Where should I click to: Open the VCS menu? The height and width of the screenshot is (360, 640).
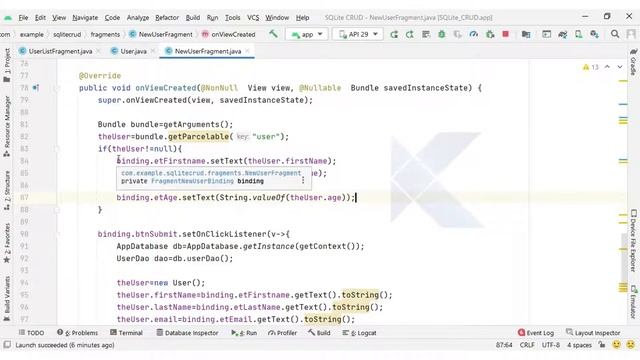[253, 18]
